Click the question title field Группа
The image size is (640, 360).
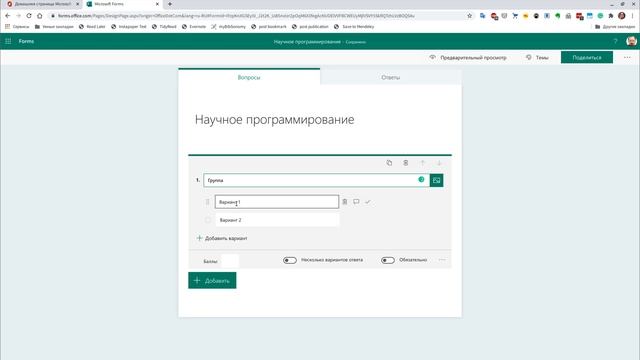[316, 180]
